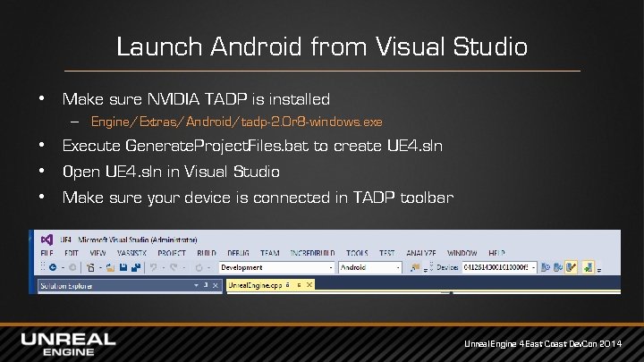Open the ANALYZE menu

click(x=421, y=253)
